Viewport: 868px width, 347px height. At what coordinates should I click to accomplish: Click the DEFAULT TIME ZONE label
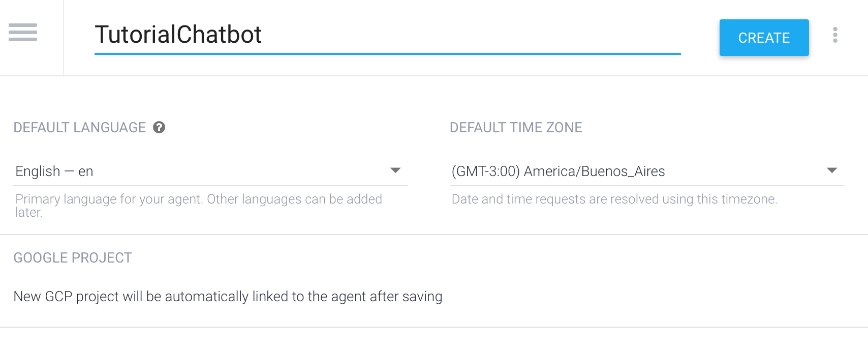pyautogui.click(x=516, y=127)
